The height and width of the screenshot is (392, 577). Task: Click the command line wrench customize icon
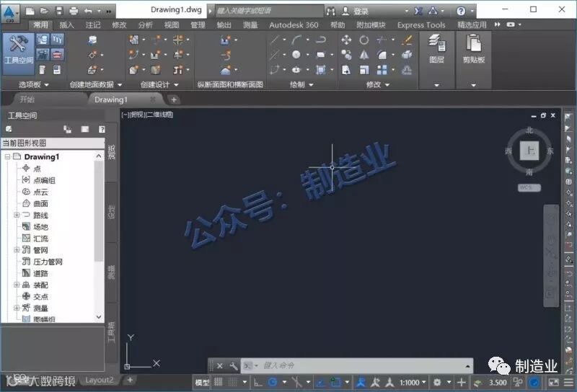233,365
